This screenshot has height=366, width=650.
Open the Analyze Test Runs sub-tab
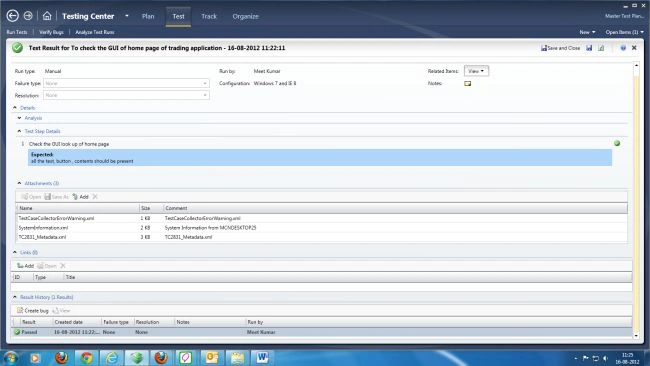tap(95, 32)
